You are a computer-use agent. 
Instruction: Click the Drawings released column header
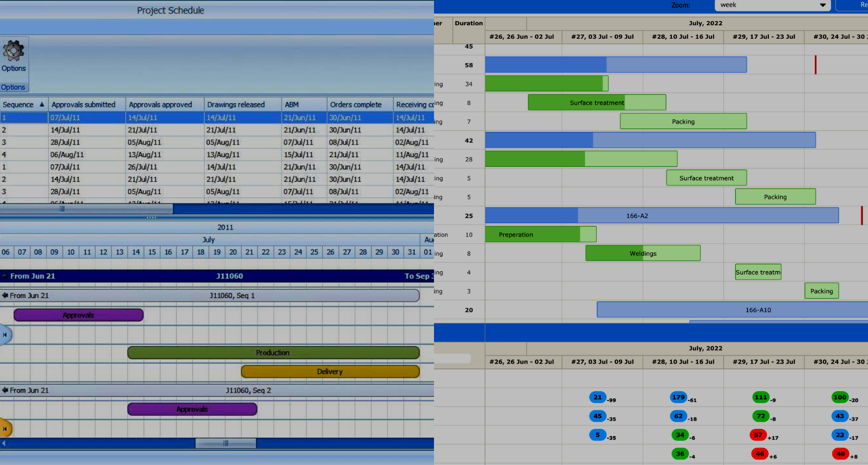pyautogui.click(x=236, y=104)
